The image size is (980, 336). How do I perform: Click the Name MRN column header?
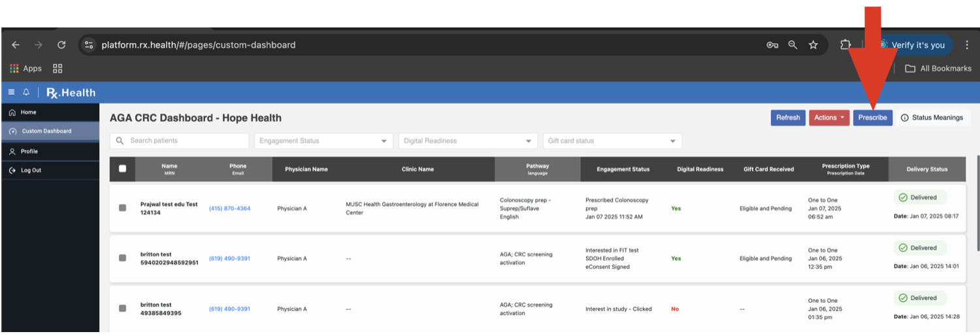point(169,169)
